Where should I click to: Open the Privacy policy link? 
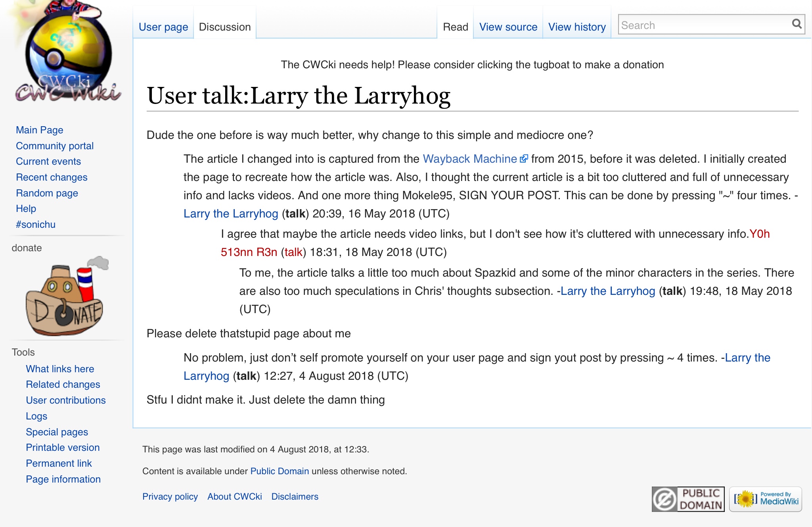coord(170,496)
